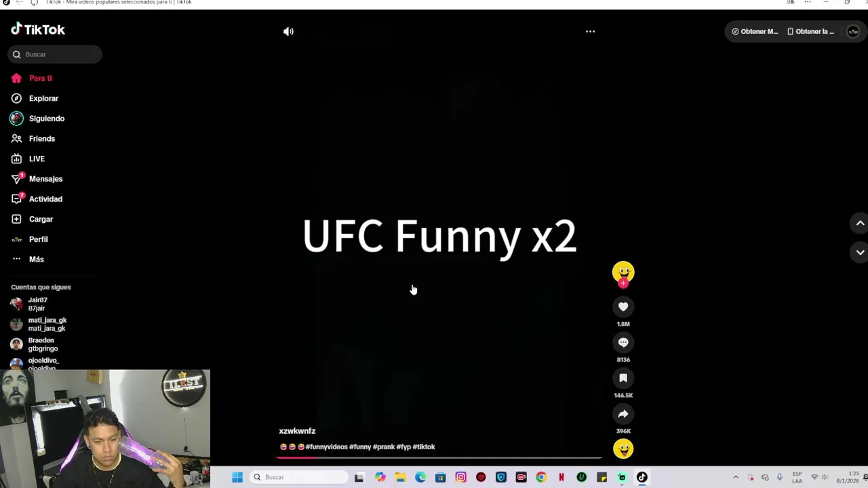Image resolution: width=868 pixels, height=488 pixels.
Task: Open Netflix from taskbar
Action: (561, 477)
